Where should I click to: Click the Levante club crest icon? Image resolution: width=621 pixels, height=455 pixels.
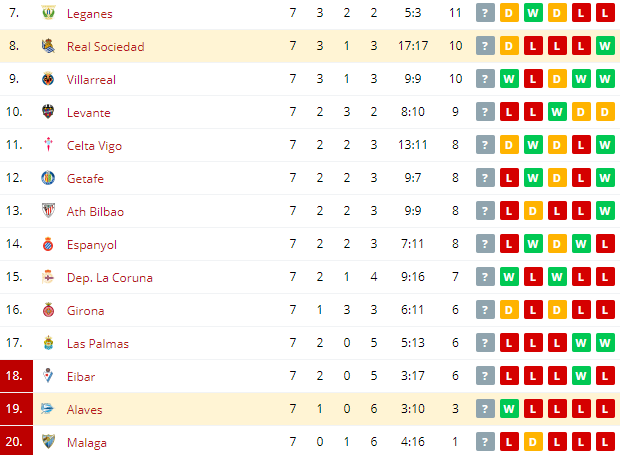(48, 112)
